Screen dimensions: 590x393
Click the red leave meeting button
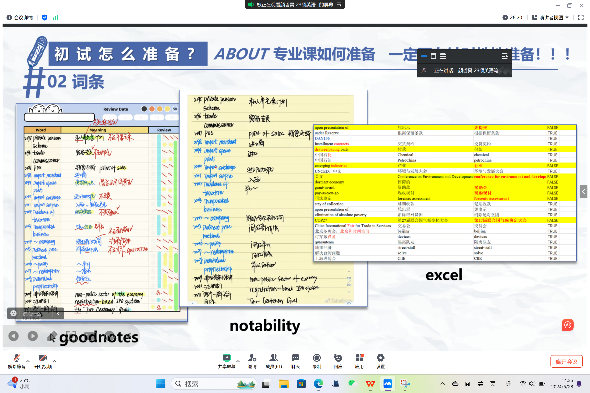tap(566, 361)
